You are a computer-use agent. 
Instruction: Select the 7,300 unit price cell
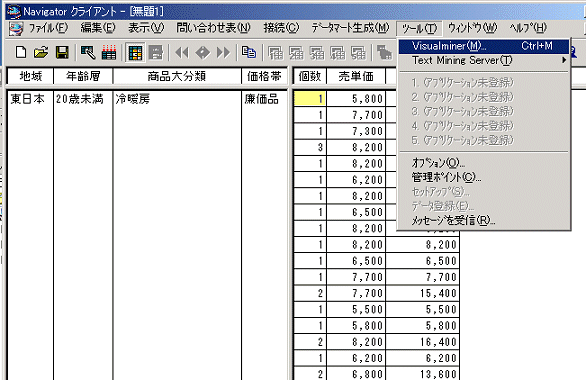point(356,131)
